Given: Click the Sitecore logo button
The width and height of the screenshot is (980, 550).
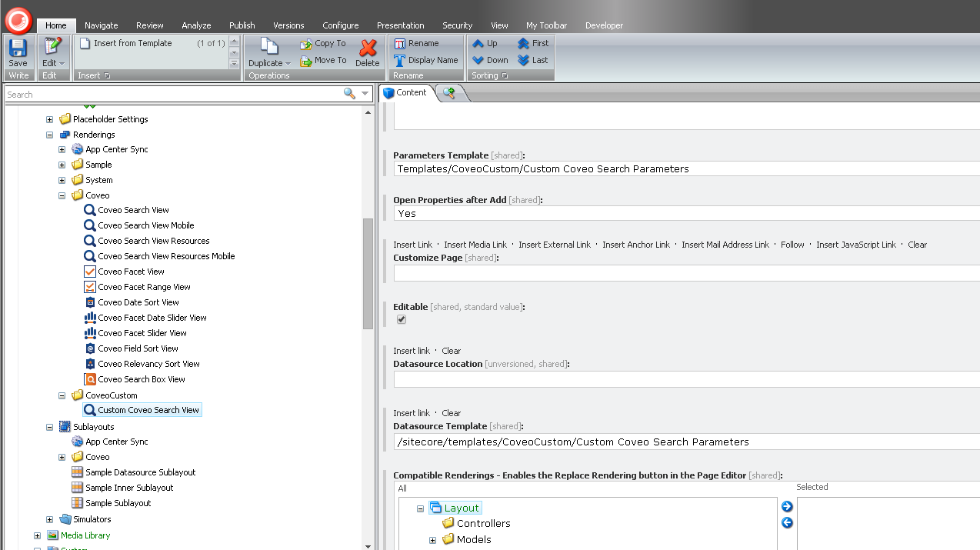Looking at the screenshot, I should 18,19.
